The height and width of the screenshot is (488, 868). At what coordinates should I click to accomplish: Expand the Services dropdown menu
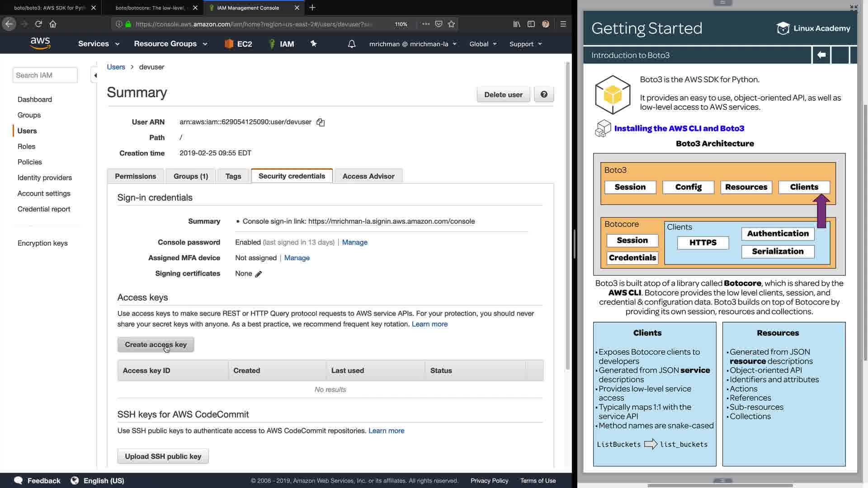(x=99, y=44)
